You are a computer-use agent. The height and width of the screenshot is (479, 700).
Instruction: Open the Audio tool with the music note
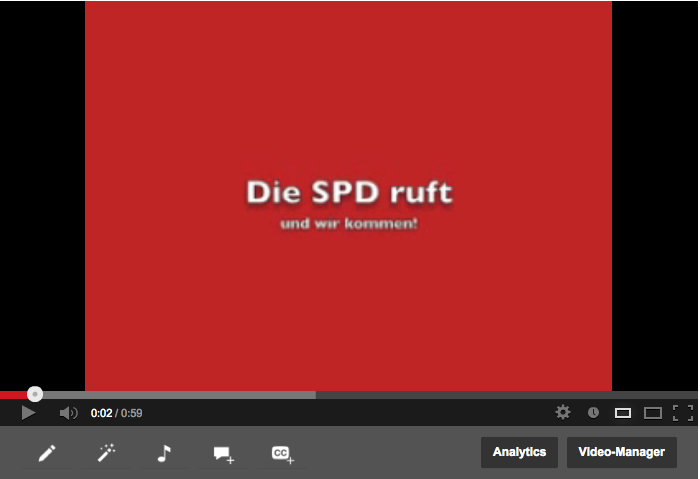tap(164, 453)
